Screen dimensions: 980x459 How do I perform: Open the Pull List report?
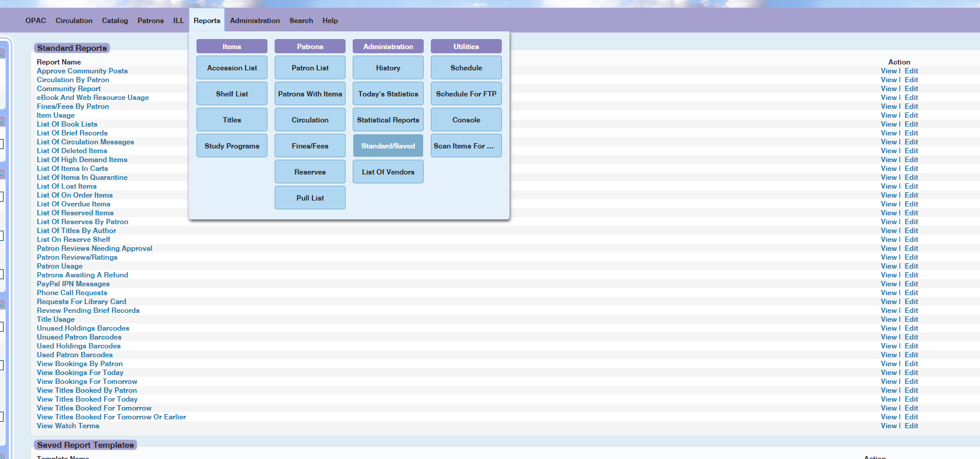click(310, 198)
